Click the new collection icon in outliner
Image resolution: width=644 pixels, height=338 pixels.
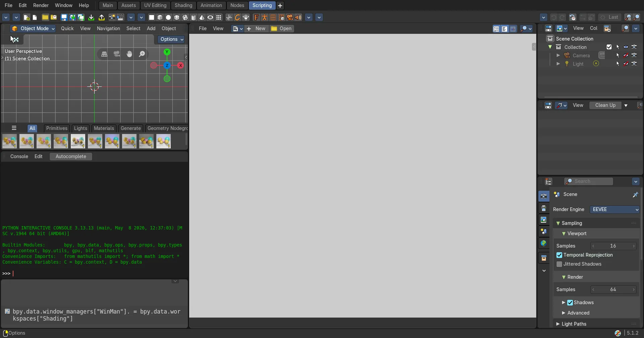607,28
